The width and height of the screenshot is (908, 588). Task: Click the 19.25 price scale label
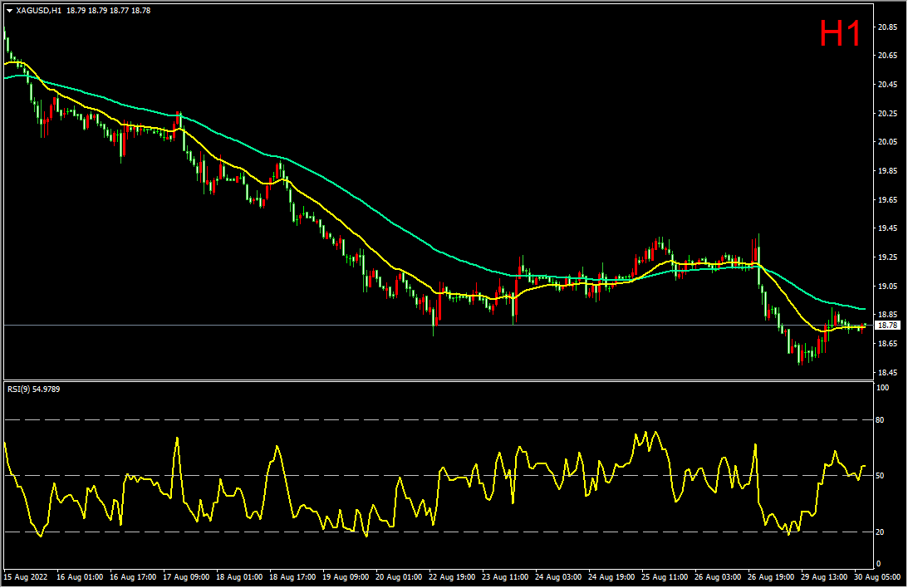tap(888, 257)
